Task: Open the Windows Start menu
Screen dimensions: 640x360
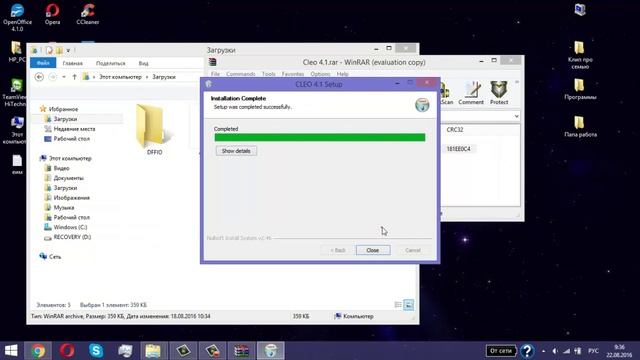Action: [11, 351]
